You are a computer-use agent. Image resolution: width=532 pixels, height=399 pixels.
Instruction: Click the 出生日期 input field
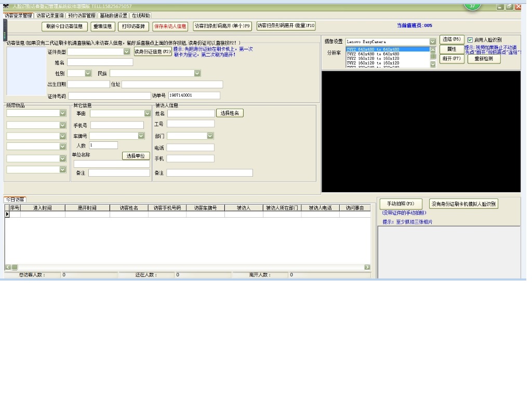pos(88,84)
